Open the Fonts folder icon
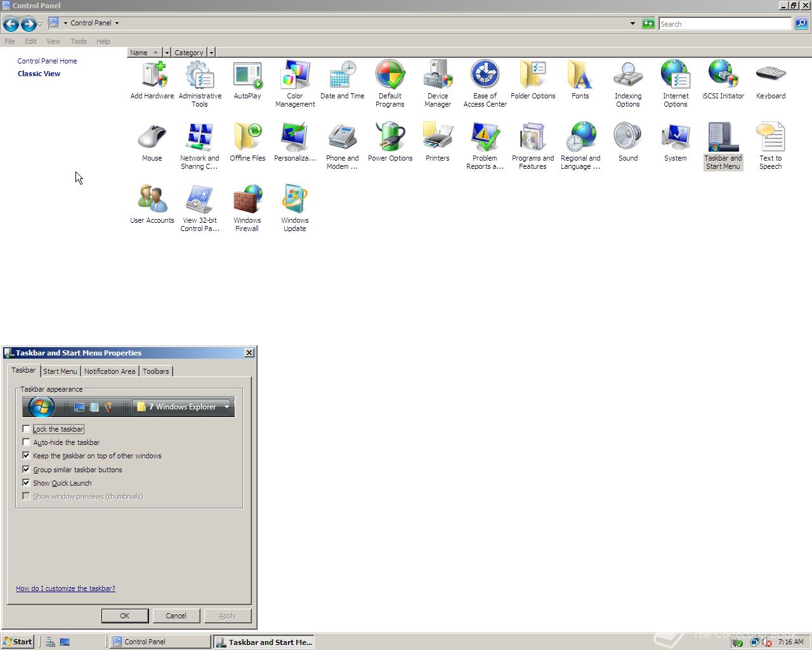Viewport: 812px width, 650px height. point(580,80)
